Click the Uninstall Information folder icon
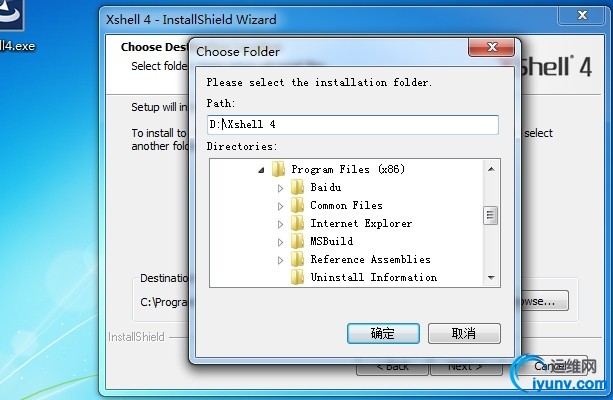613x400 pixels. 298,277
